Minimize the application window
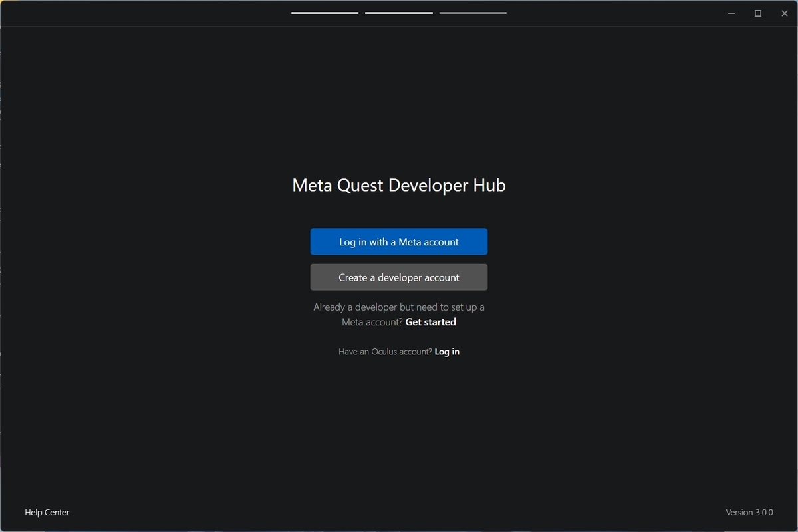798x532 pixels. tap(731, 13)
